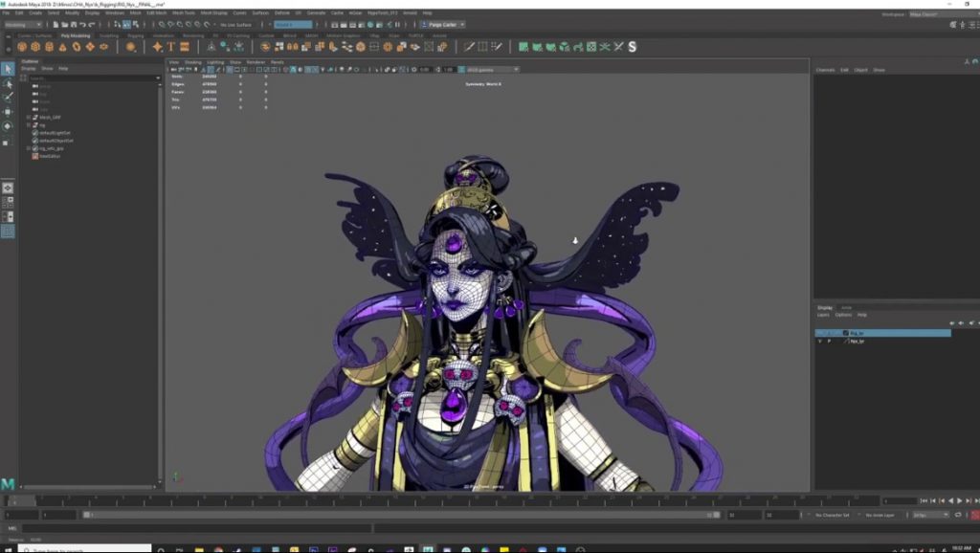Toggle select by component type mode
The height and width of the screenshot is (553, 980).
pyautogui.click(x=135, y=24)
